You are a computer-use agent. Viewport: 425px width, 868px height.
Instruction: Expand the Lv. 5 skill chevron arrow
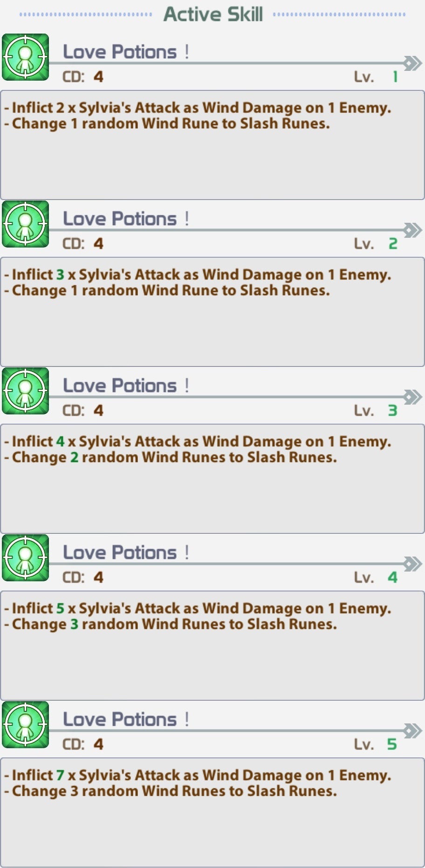[412, 730]
